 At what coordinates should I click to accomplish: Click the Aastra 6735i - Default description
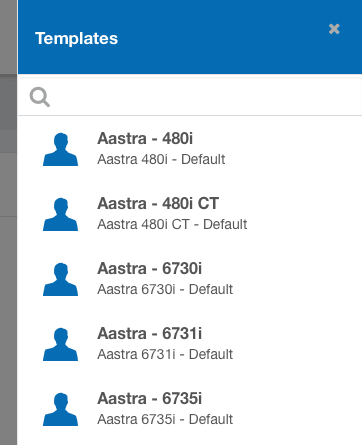[165, 419]
